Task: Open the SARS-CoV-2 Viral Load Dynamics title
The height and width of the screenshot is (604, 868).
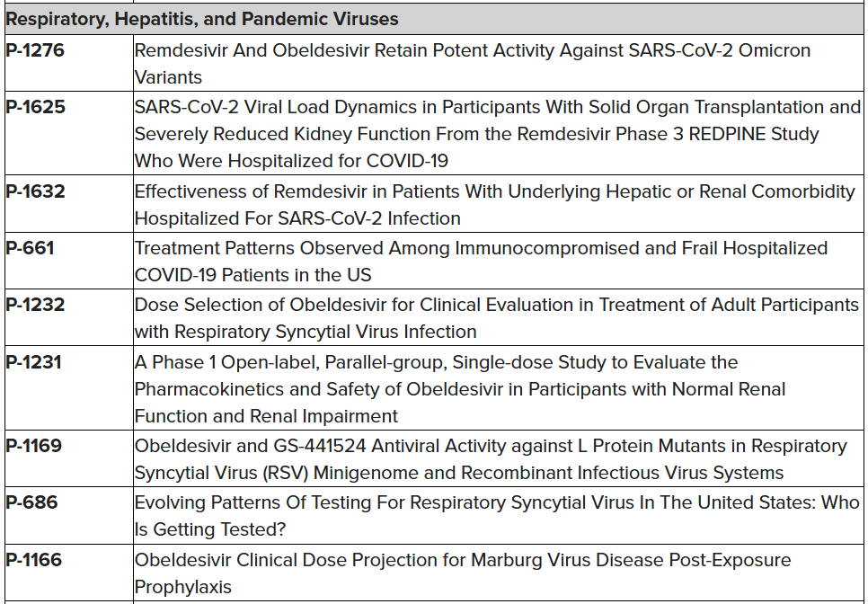Action: coord(497,134)
